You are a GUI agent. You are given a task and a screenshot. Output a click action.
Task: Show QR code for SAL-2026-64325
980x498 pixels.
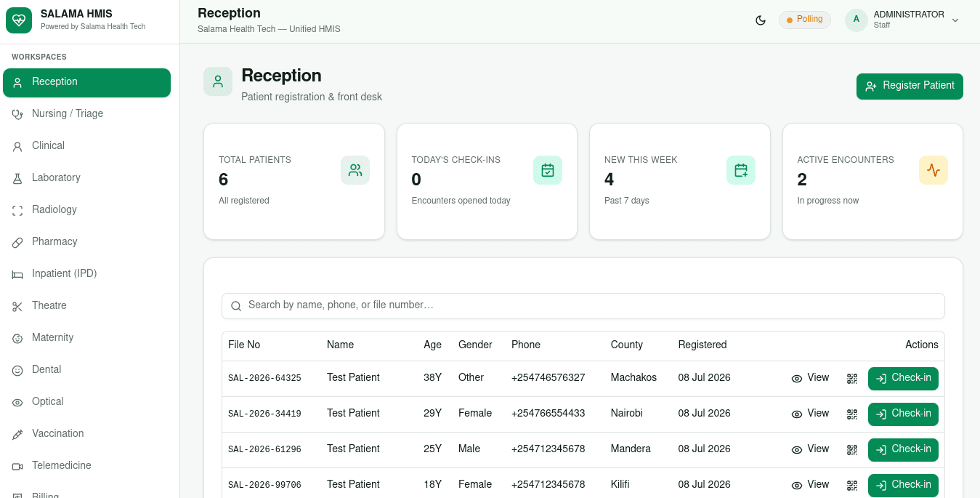pyautogui.click(x=852, y=379)
